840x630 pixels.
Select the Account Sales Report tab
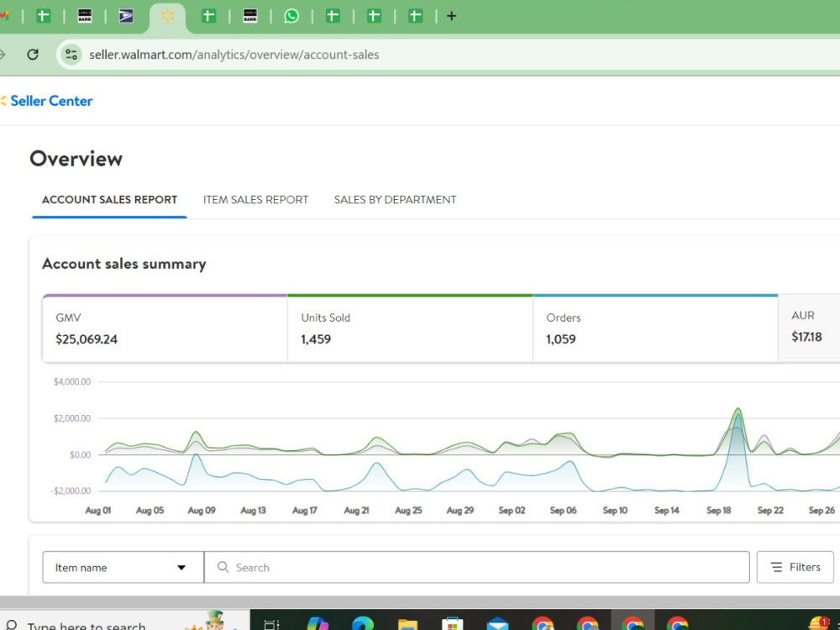109,200
